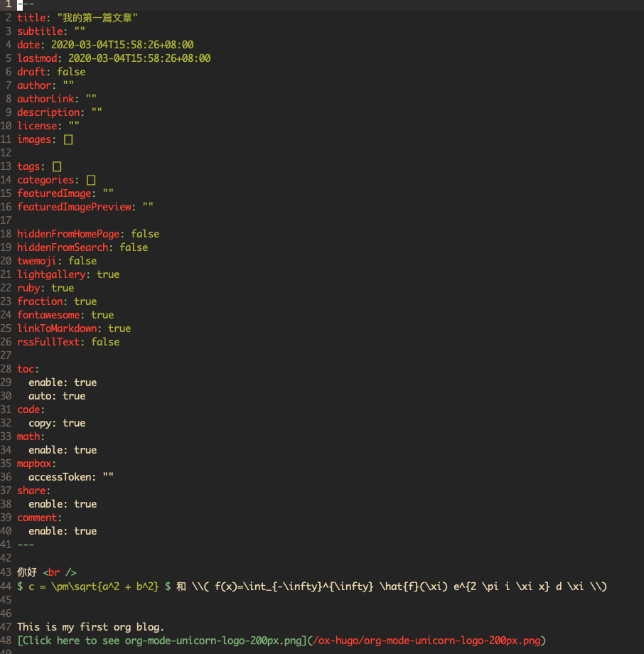Click the "copy: true" line
Image resolution: width=644 pixels, height=654 pixels.
(57, 423)
